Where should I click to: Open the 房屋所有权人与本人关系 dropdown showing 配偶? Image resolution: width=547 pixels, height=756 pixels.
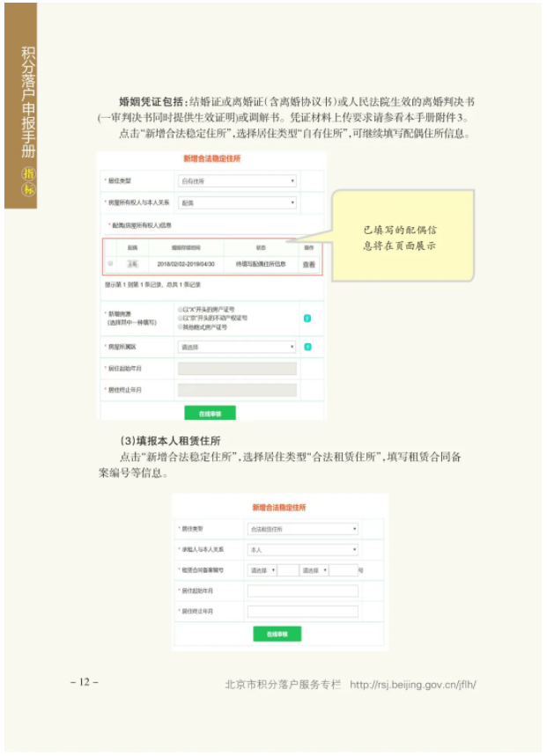click(x=237, y=203)
